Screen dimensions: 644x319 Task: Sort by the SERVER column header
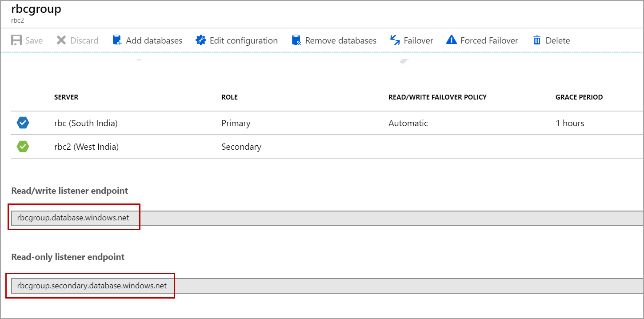point(66,97)
